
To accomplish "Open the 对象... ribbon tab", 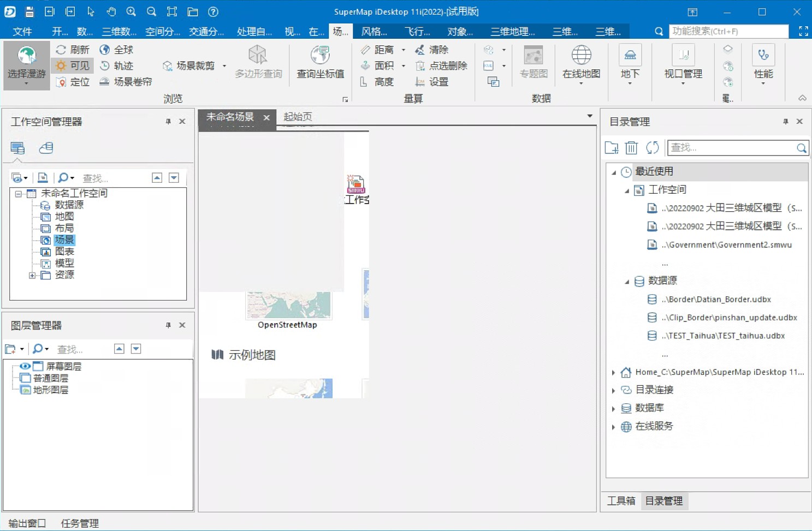I will click(460, 32).
